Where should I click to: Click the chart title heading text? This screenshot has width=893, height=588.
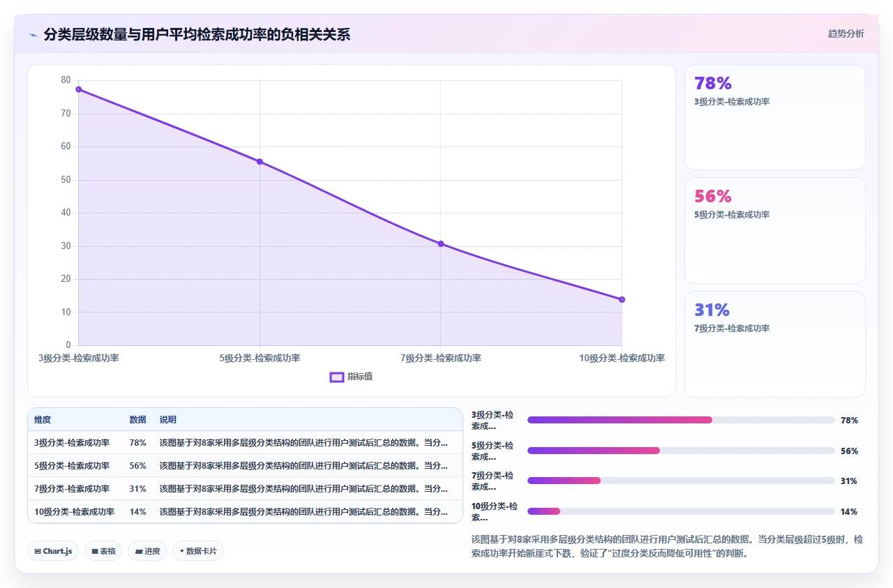click(197, 34)
